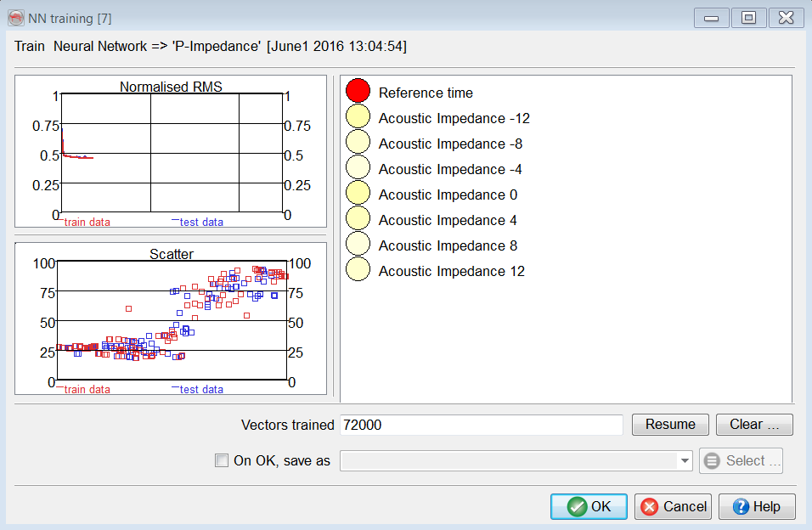812x530 pixels.
Task: Click the Acoustic Impedance 4 node circle
Action: (x=358, y=219)
